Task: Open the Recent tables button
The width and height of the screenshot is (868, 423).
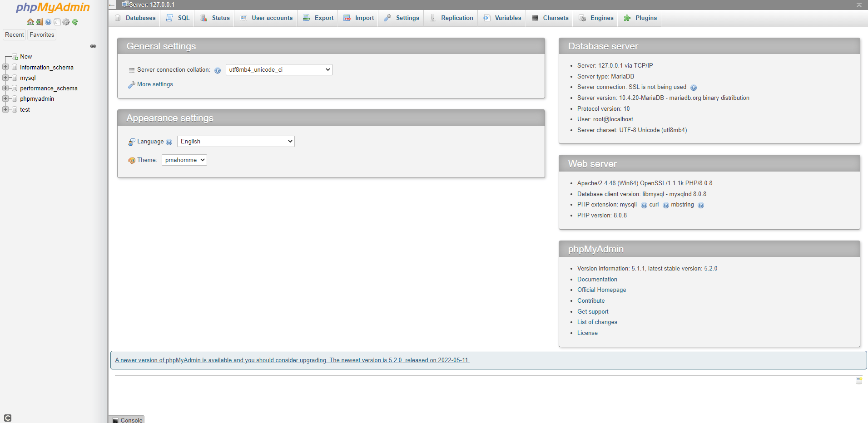Action: 15,34
